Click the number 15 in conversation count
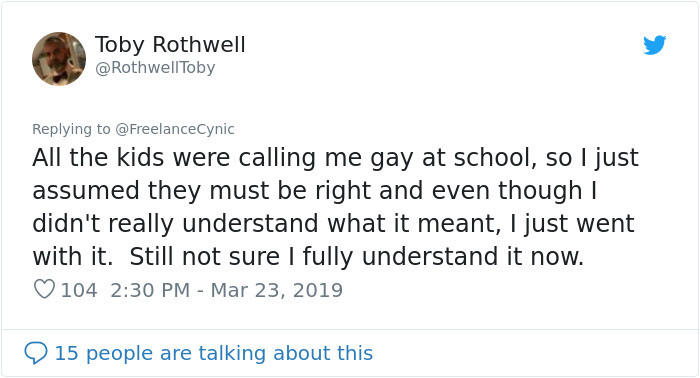Viewport: 700px width, 378px height. [67, 353]
